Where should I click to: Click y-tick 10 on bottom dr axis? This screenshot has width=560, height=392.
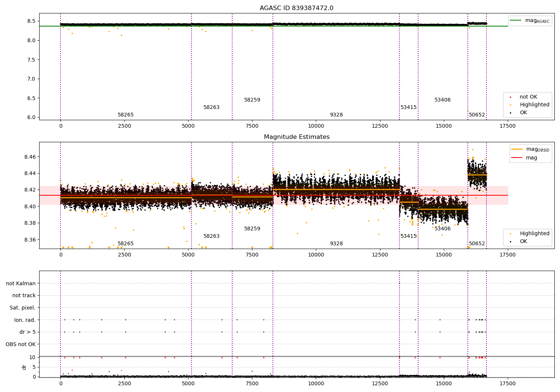point(32,357)
